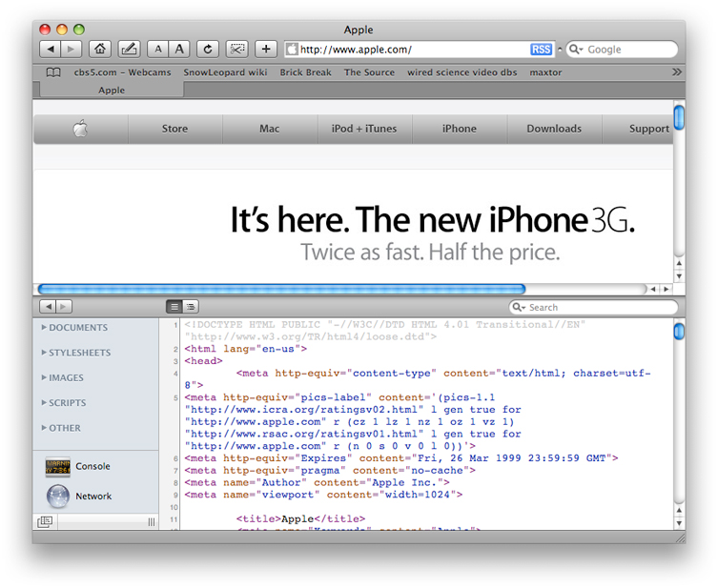Open cbs5.com - Webcams bookmark
718x588 pixels.
click(122, 72)
